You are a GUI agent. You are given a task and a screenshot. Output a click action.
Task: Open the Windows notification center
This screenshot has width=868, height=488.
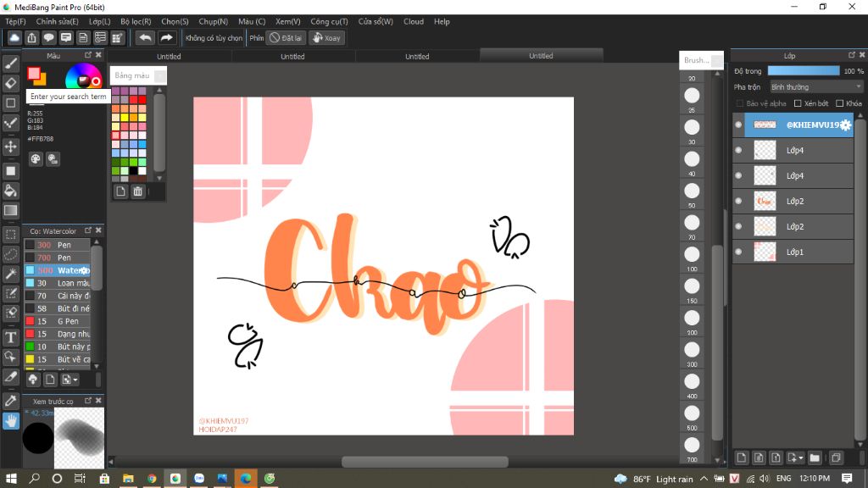tap(847, 478)
